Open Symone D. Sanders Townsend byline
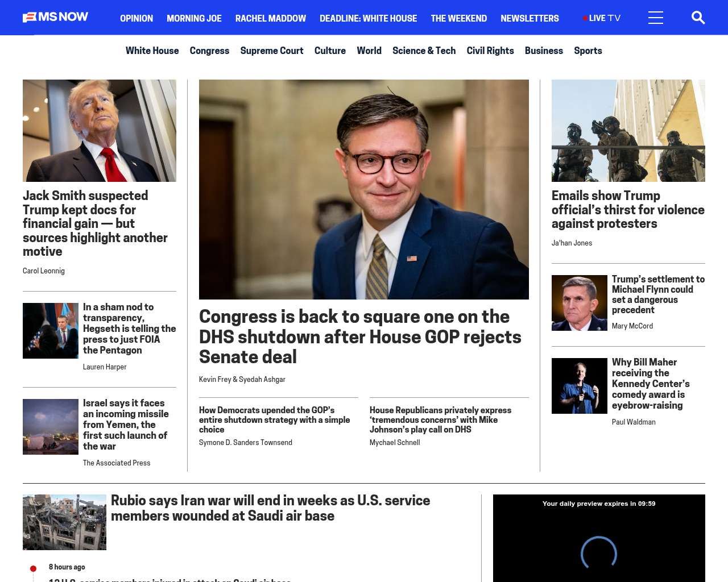728x582 pixels. pos(246,443)
